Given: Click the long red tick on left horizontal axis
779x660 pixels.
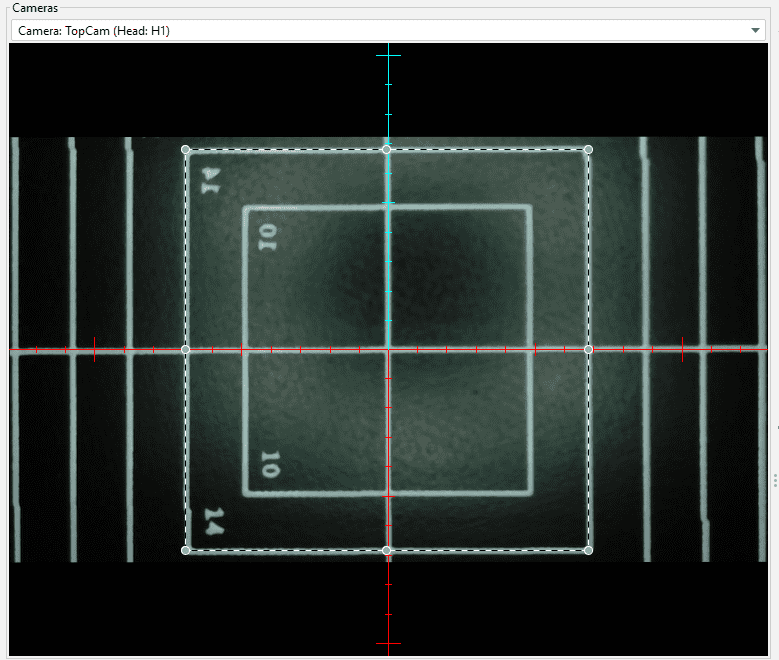Looking at the screenshot, I should coord(94,349).
